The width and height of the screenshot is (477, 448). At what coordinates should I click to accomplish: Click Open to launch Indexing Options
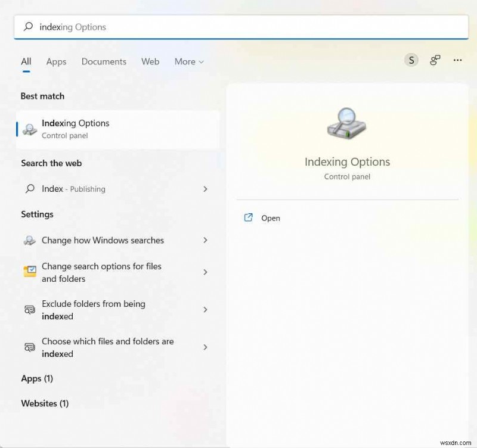click(270, 217)
